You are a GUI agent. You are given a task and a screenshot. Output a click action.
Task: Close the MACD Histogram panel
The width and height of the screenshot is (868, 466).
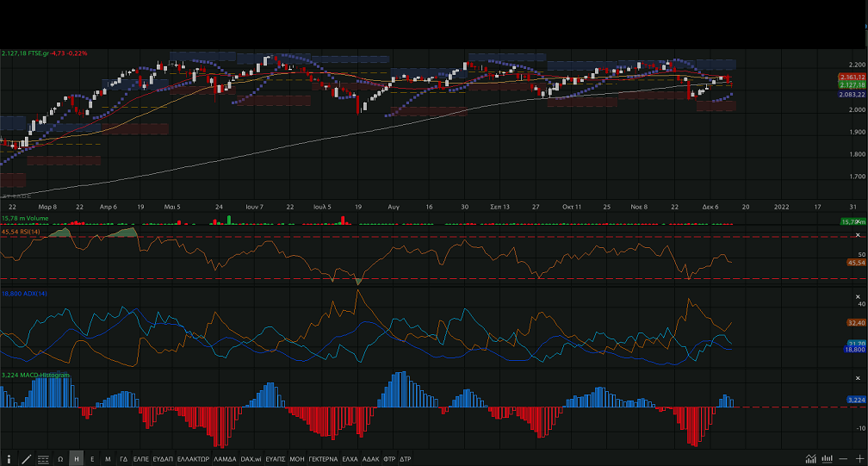[x=859, y=376]
